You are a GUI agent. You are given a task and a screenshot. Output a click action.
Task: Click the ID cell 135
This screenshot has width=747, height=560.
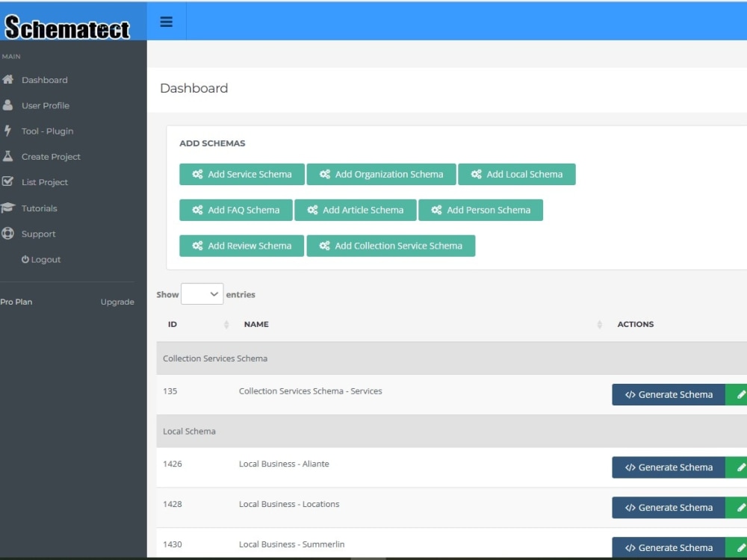[170, 391]
